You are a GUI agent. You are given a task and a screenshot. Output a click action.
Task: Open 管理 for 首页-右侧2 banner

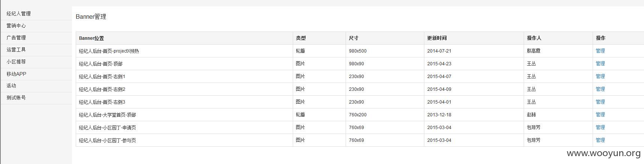coord(600,89)
